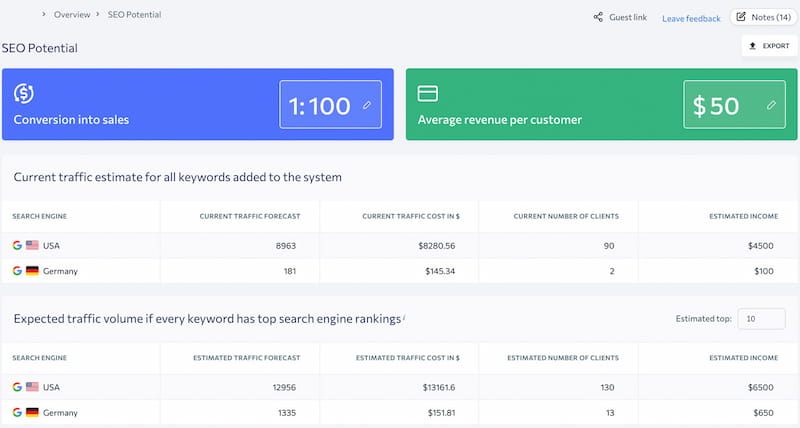Screen dimensions: 800x428
Task: Select the 12956 estimated traffic value
Action: pos(284,388)
